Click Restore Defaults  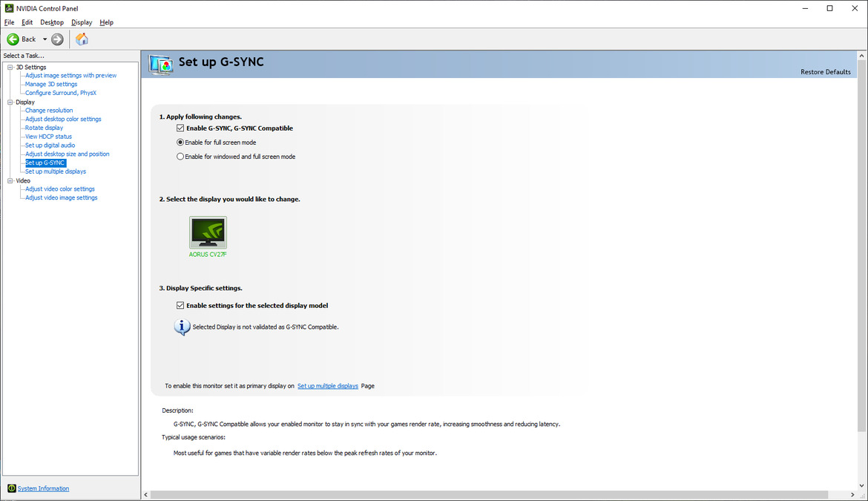pos(826,72)
